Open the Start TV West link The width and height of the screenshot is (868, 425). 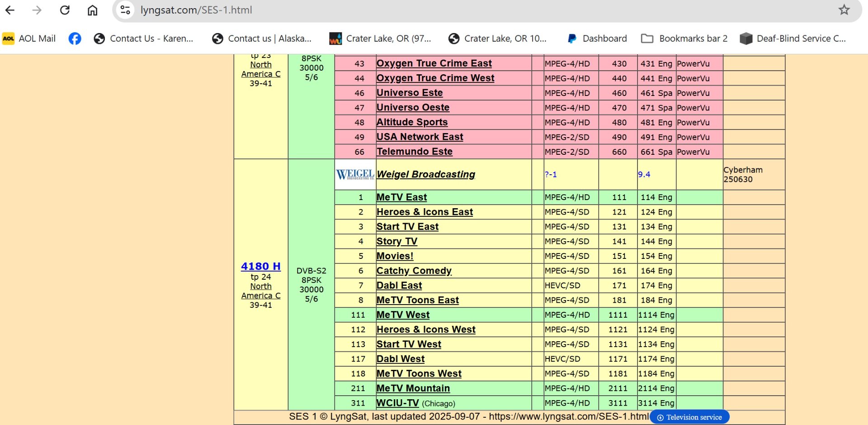409,344
